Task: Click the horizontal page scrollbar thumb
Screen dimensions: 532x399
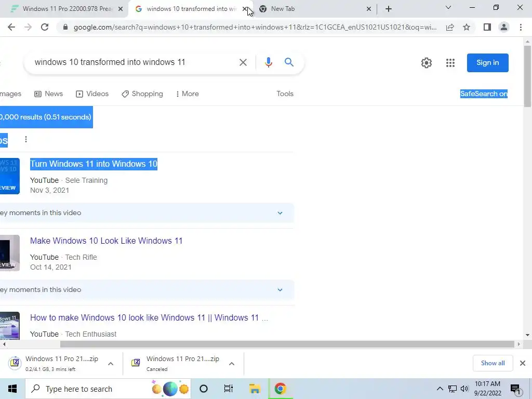Action: point(287,344)
